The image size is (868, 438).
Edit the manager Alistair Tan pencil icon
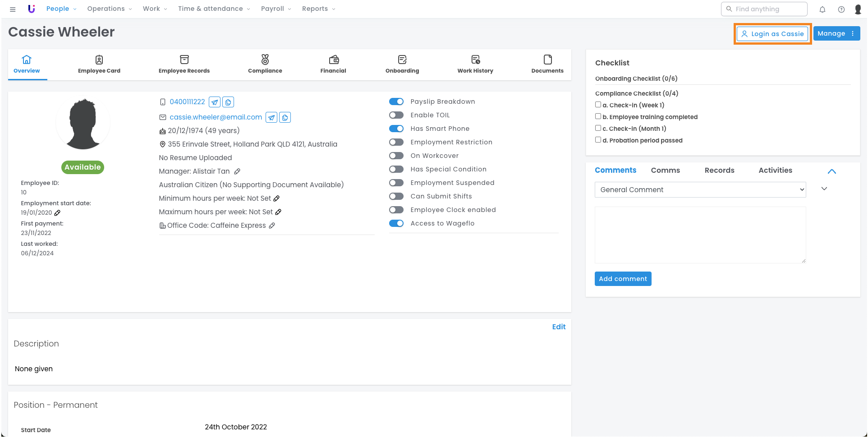[x=237, y=171]
